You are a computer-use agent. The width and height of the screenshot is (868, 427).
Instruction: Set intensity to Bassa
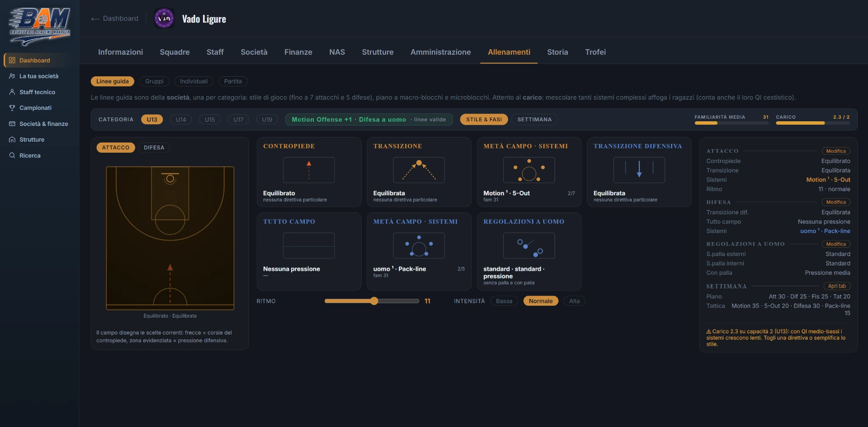[504, 301]
